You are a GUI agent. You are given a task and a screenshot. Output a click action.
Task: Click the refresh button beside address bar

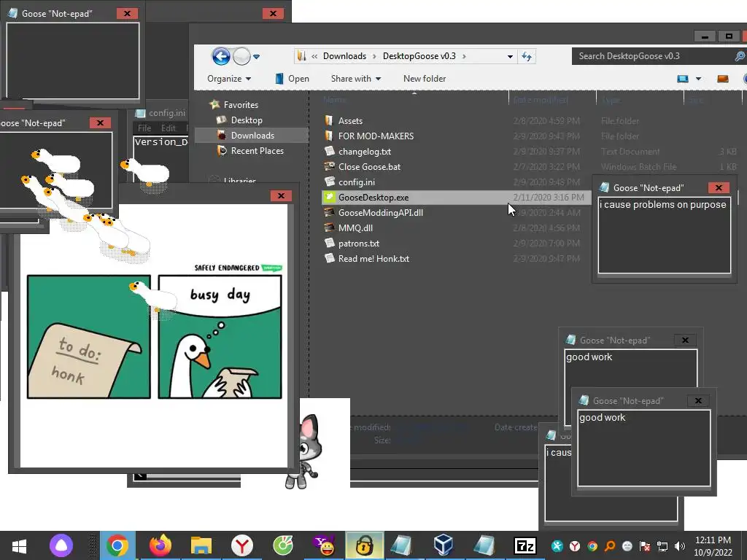point(527,56)
